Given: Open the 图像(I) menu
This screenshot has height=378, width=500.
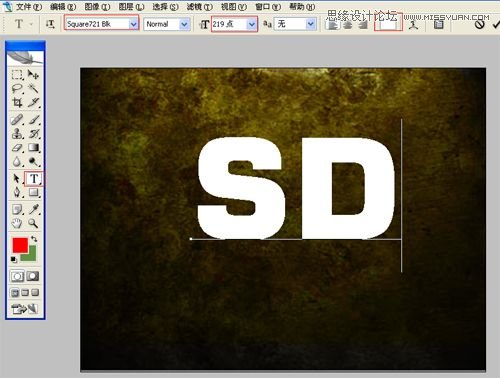Looking at the screenshot, I should pos(97,6).
